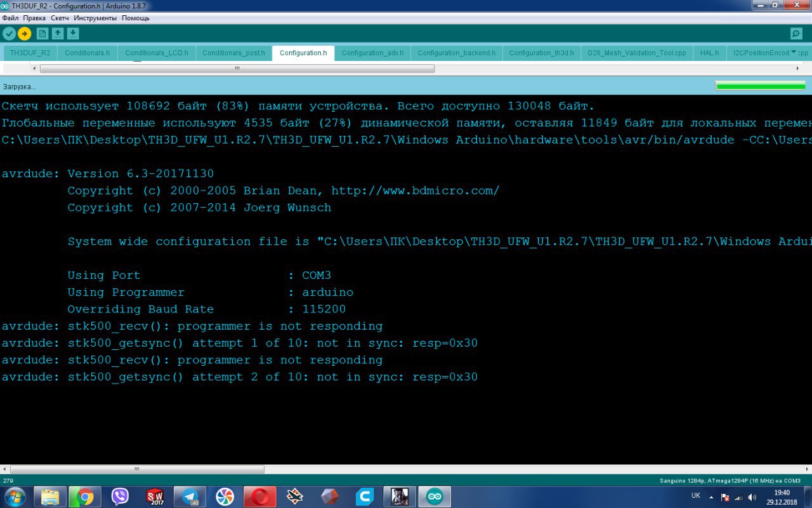The width and height of the screenshot is (812, 508).
Task: Switch to the Configuration_backend.h tab
Action: (x=457, y=53)
